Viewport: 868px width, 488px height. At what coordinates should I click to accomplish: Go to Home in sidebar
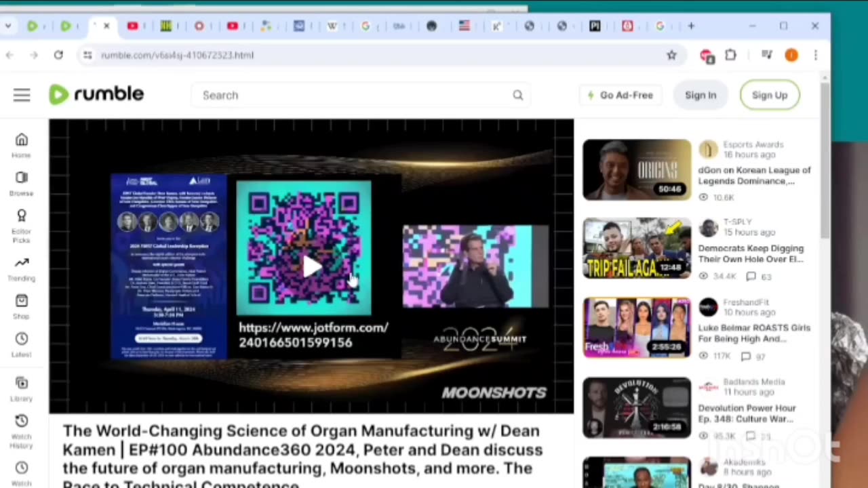[x=21, y=145]
